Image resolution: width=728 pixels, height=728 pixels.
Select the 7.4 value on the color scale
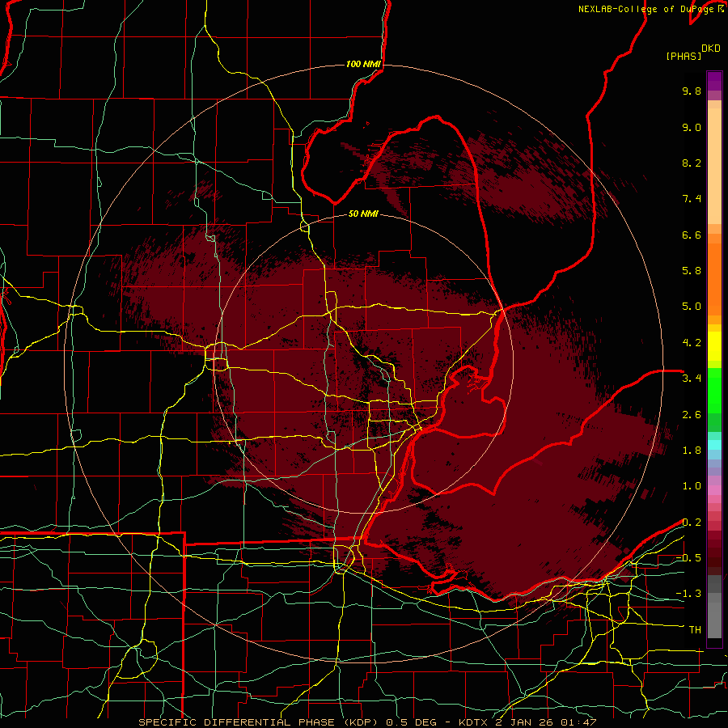[692, 199]
